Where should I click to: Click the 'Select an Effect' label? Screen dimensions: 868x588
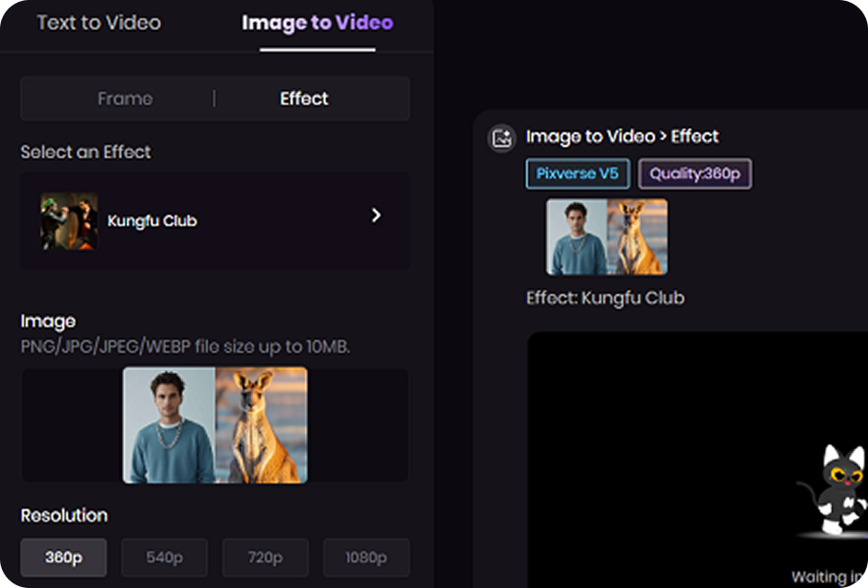(86, 153)
